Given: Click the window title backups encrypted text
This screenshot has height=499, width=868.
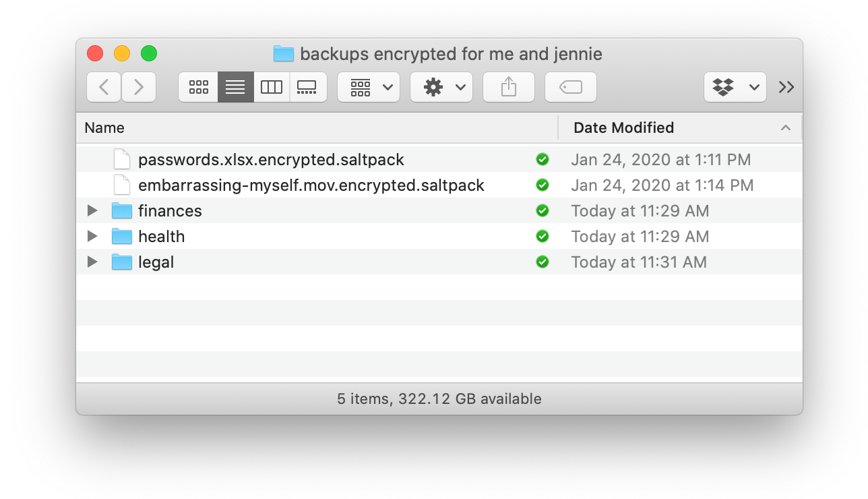Looking at the screenshot, I should [x=451, y=54].
